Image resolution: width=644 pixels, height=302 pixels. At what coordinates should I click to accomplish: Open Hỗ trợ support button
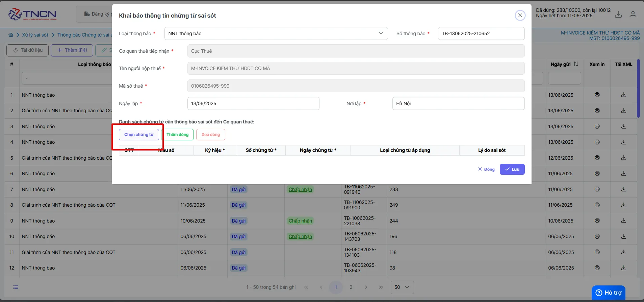pyautogui.click(x=609, y=293)
